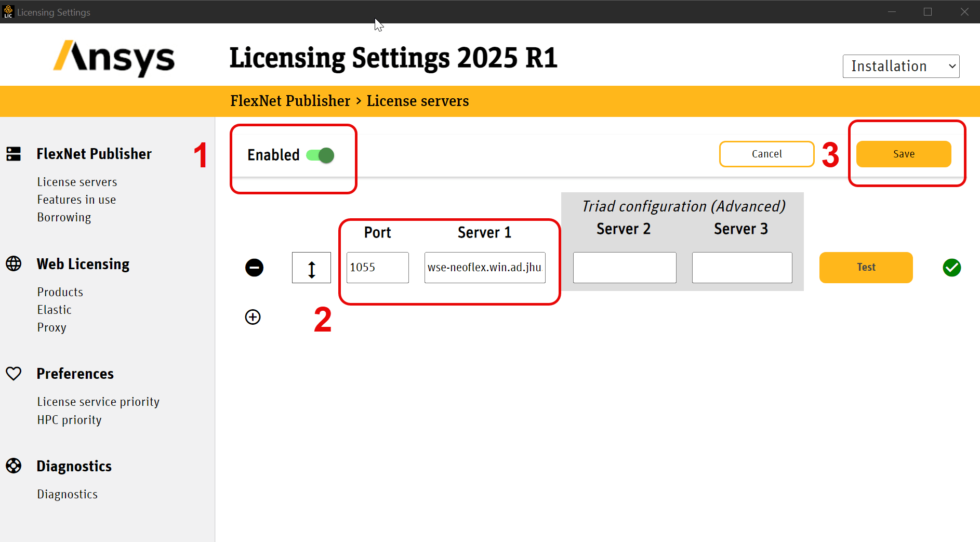Select Diagnostics section heading
The width and height of the screenshot is (980, 542).
pyautogui.click(x=74, y=466)
